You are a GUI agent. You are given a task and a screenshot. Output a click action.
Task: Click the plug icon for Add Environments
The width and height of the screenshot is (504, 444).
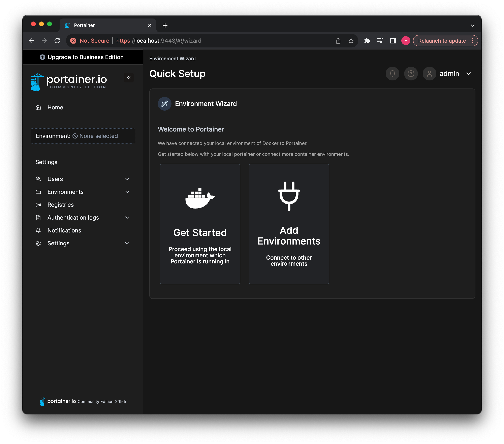tap(289, 196)
